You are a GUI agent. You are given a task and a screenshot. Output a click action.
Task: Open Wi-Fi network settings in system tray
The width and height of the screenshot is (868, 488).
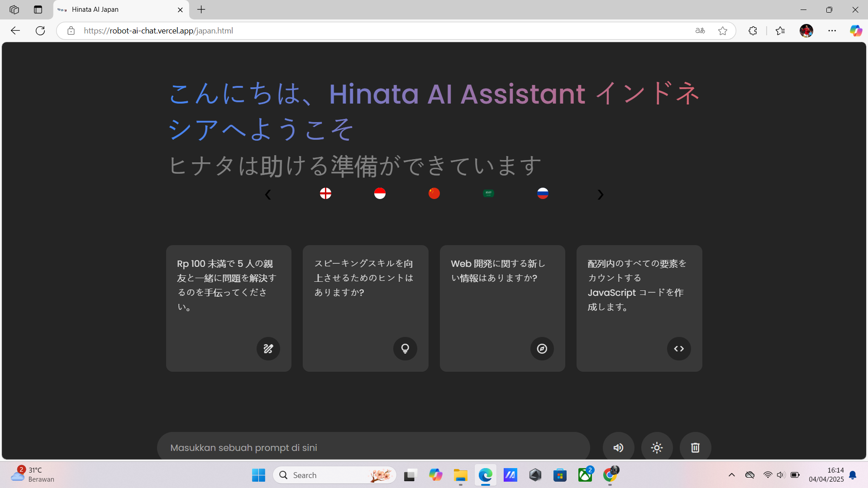(768, 475)
